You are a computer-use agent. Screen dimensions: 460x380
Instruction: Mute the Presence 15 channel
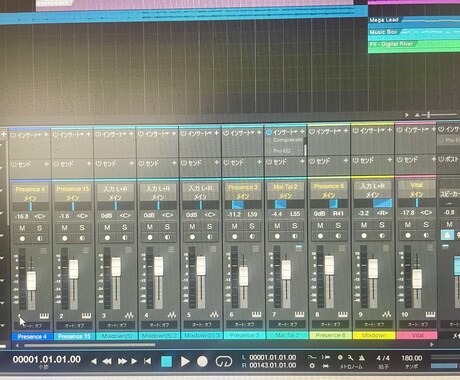(x=65, y=228)
